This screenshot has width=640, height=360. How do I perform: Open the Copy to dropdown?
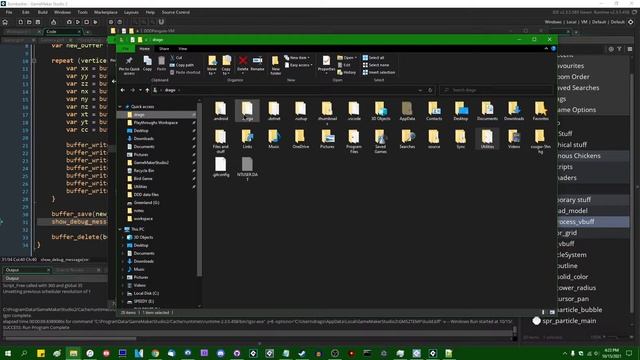pyautogui.click(x=226, y=65)
